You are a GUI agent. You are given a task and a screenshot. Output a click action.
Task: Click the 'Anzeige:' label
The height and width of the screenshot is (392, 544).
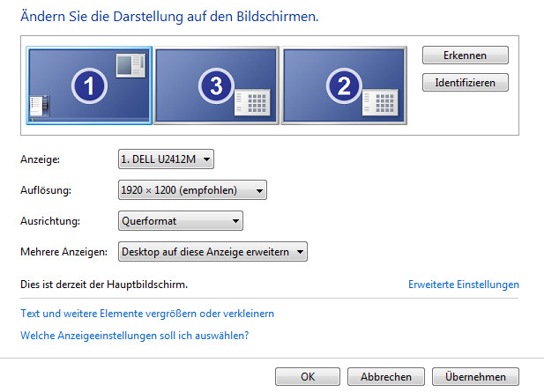click(x=40, y=159)
